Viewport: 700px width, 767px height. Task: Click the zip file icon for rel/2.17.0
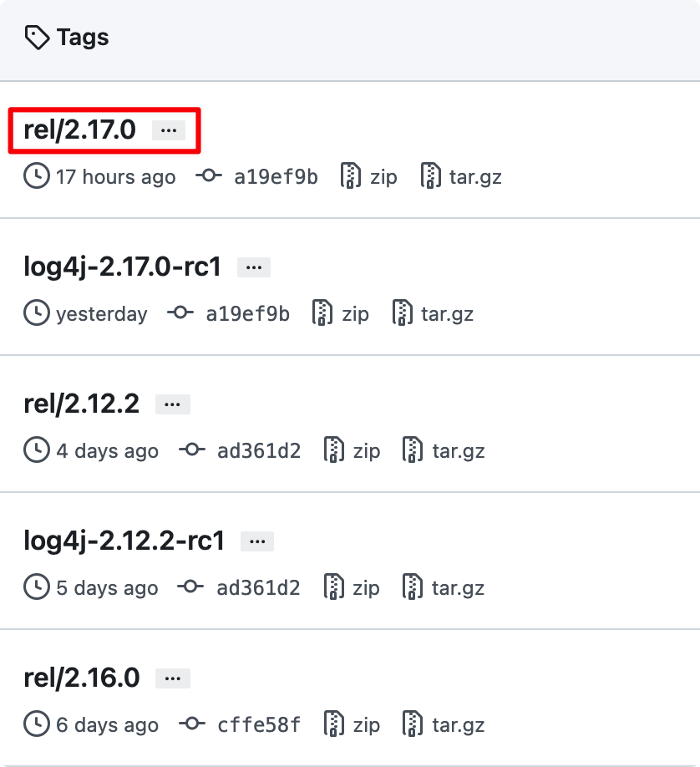350,176
